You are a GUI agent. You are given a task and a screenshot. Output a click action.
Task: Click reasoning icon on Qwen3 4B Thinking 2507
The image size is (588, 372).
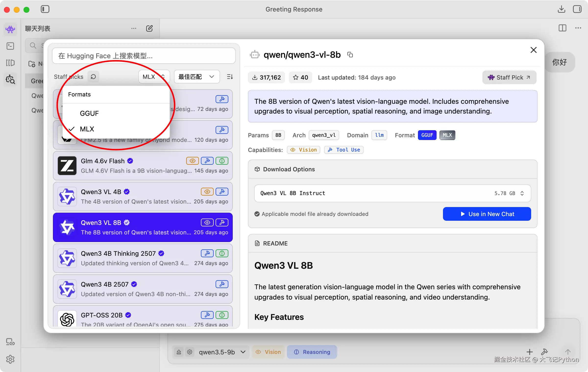[x=222, y=253]
